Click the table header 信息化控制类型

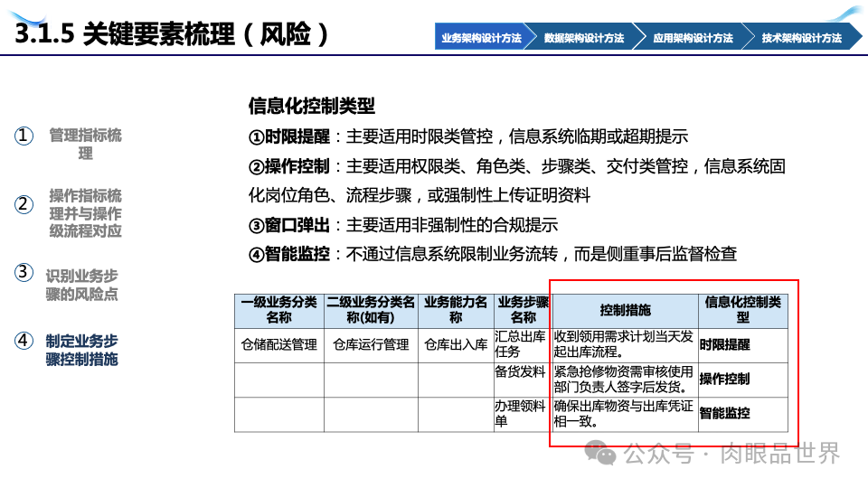pyautogui.click(x=743, y=310)
